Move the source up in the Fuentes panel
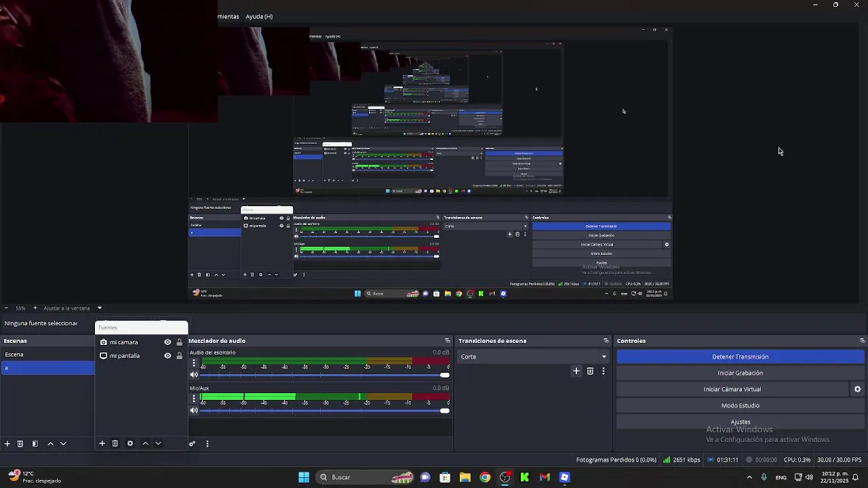The width and height of the screenshot is (868, 488). point(145,443)
